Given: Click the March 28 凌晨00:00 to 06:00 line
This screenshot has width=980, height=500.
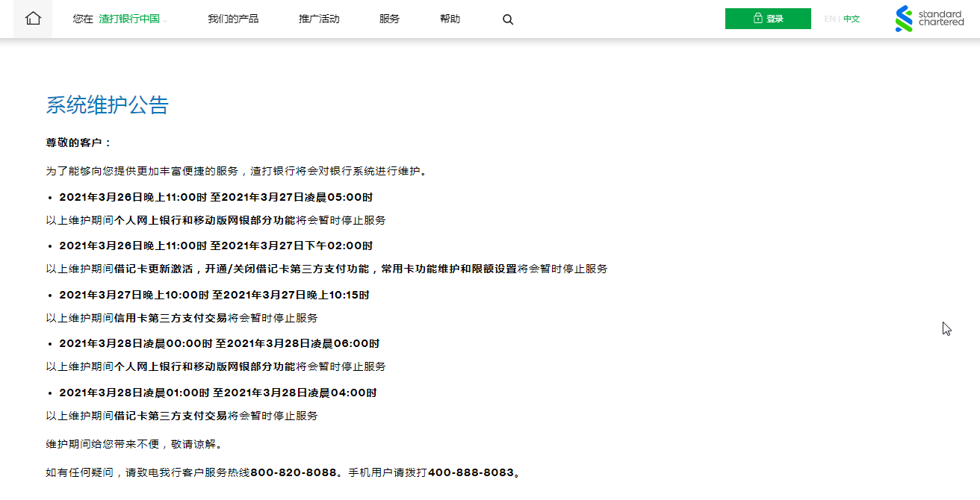Looking at the screenshot, I should click(x=220, y=343).
